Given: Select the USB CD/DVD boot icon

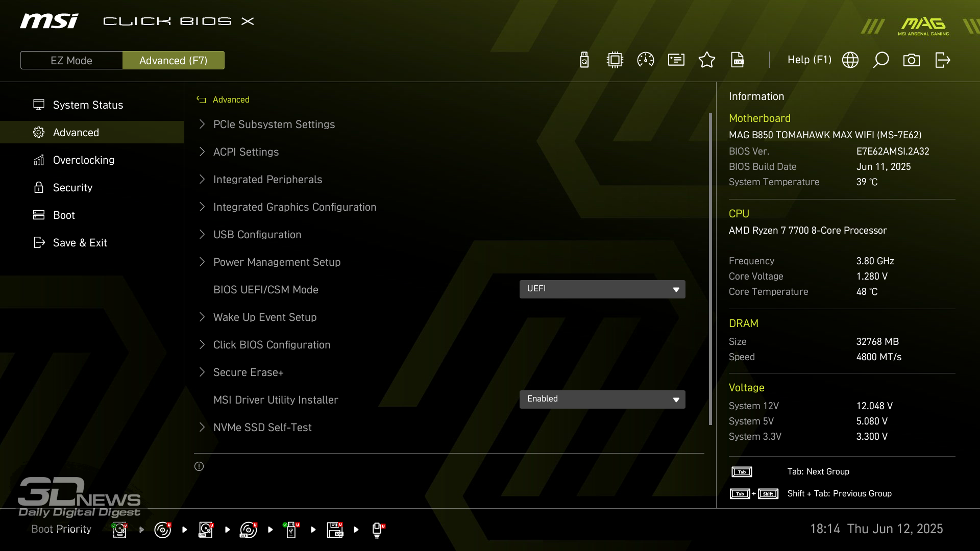Looking at the screenshot, I should pyautogui.click(x=249, y=530).
